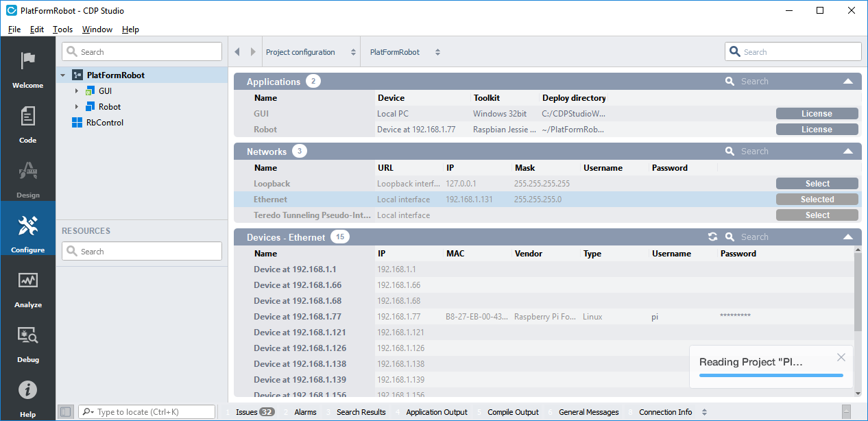
Task: Select Device at 192.168.1.77 row
Action: (544, 317)
